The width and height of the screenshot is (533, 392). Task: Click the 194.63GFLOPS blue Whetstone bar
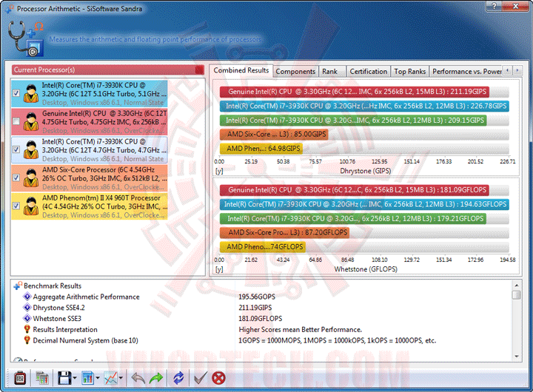364,204
